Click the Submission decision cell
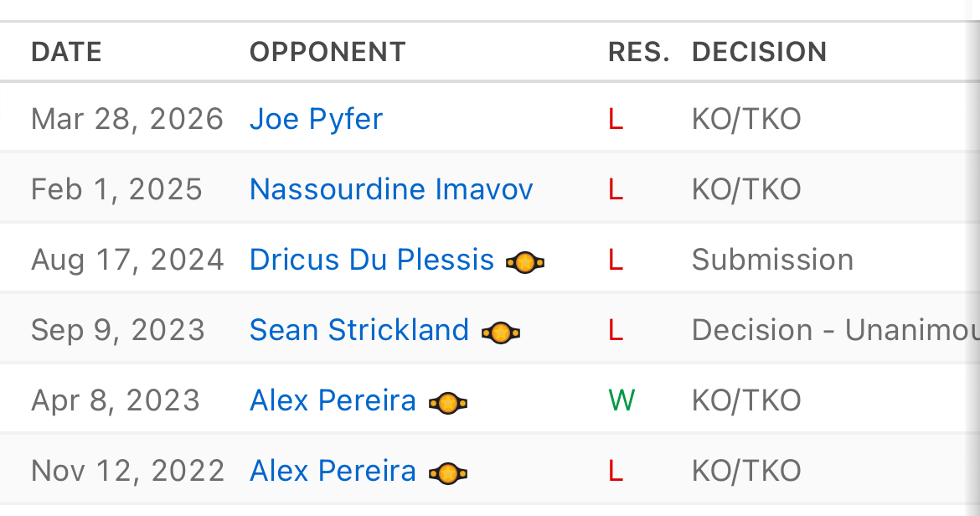 [772, 260]
